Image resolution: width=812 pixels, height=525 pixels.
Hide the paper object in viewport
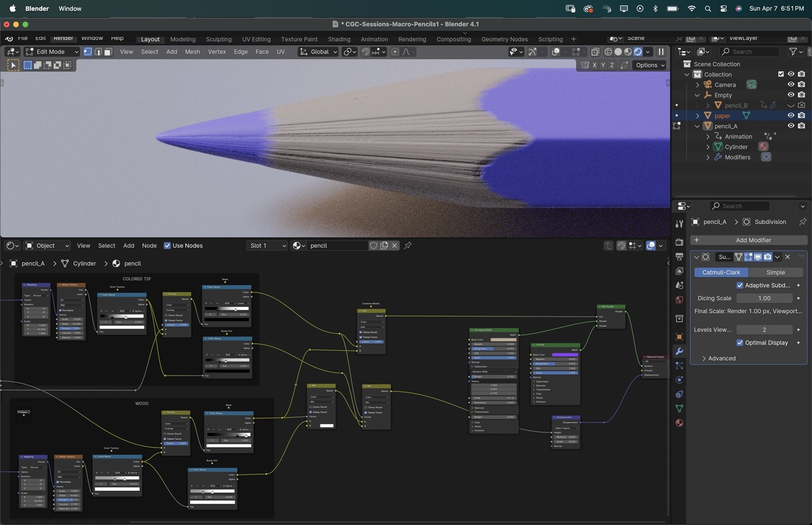coord(791,116)
